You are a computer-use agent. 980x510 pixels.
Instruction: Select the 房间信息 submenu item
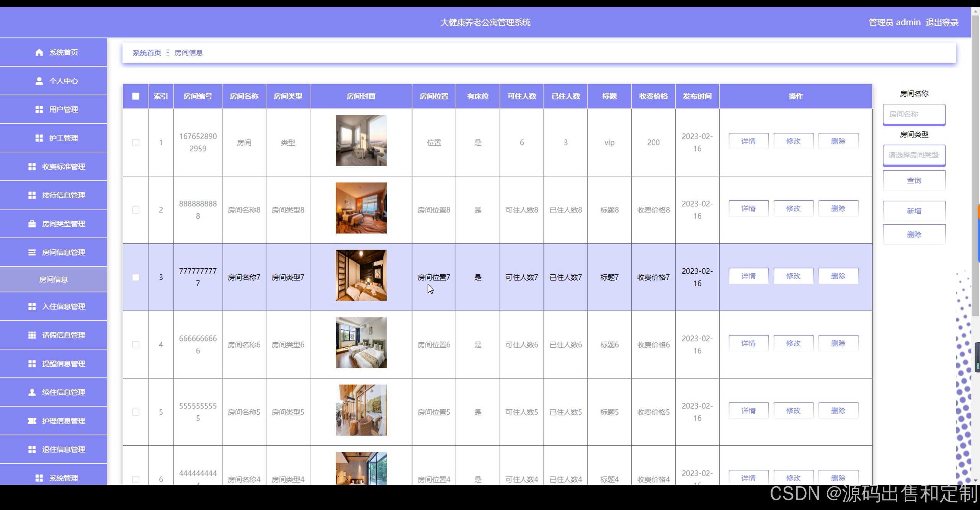point(54,280)
